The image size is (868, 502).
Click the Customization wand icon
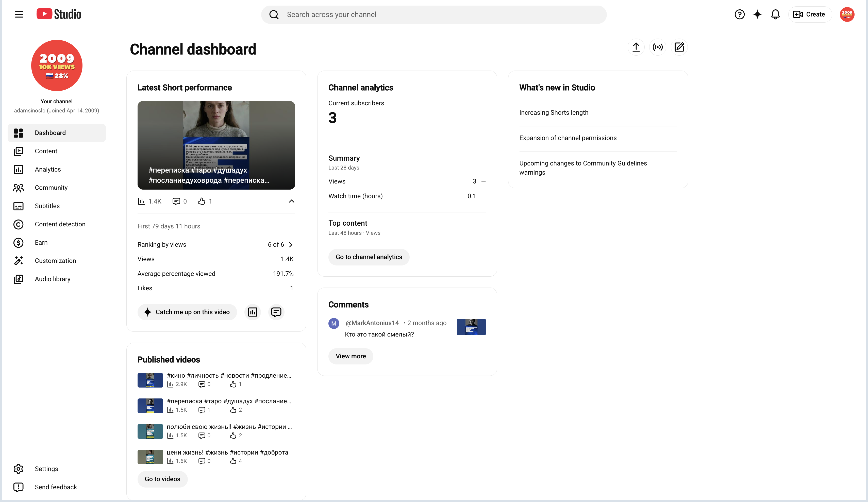coord(18,261)
